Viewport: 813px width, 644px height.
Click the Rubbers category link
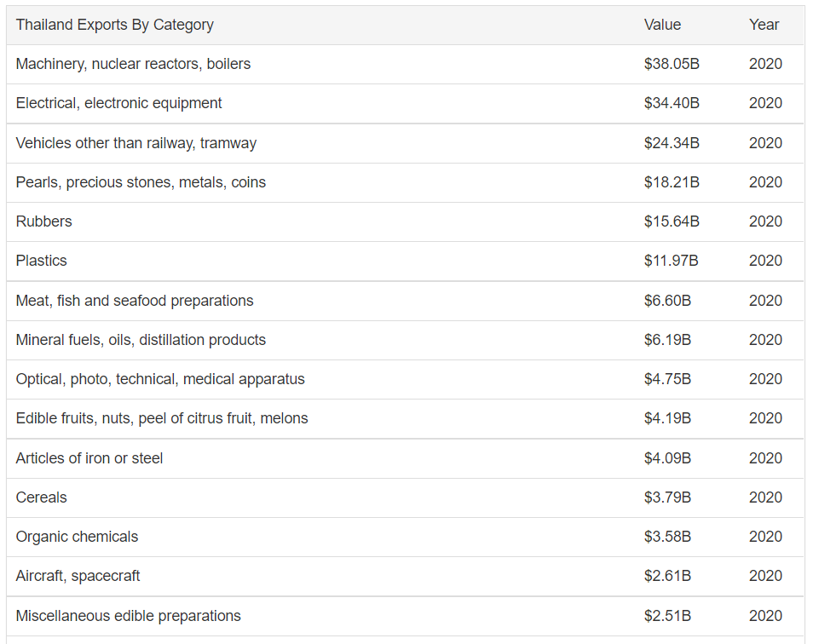[x=44, y=221]
